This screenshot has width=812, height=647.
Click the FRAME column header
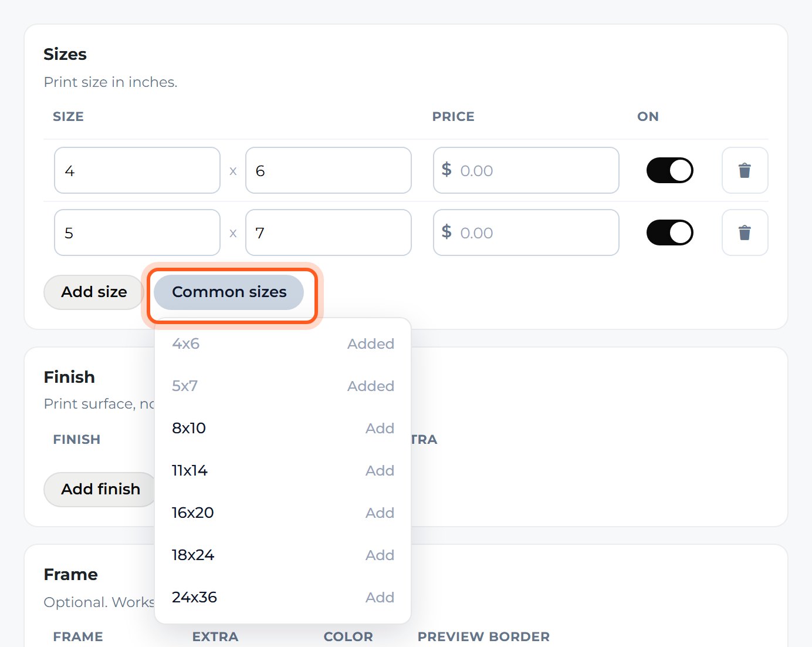click(x=78, y=636)
